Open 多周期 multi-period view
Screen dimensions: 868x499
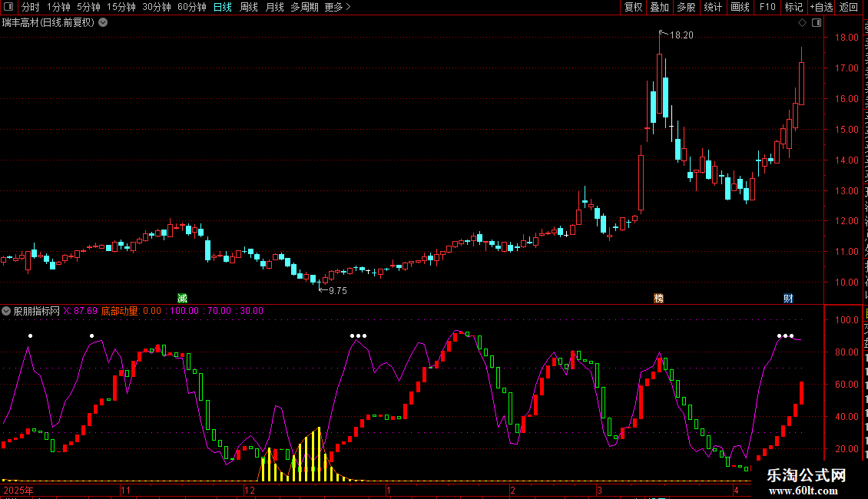[x=304, y=7]
